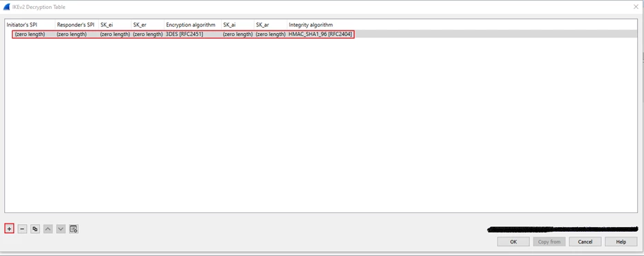
Task: Click the Copy from button
Action: point(549,241)
